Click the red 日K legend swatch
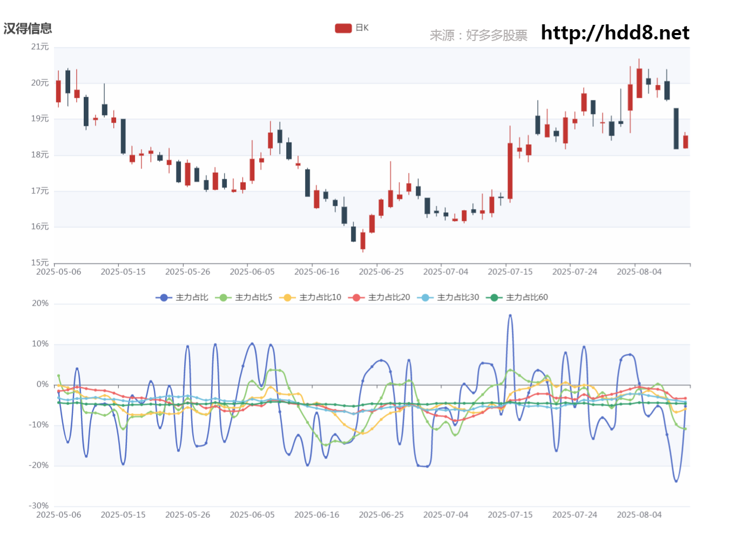The image size is (737, 560). coord(343,28)
